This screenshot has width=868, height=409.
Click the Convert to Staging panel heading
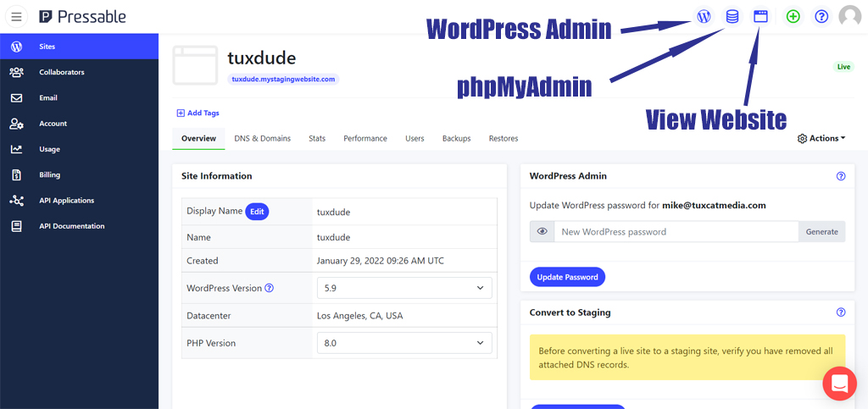(x=570, y=312)
